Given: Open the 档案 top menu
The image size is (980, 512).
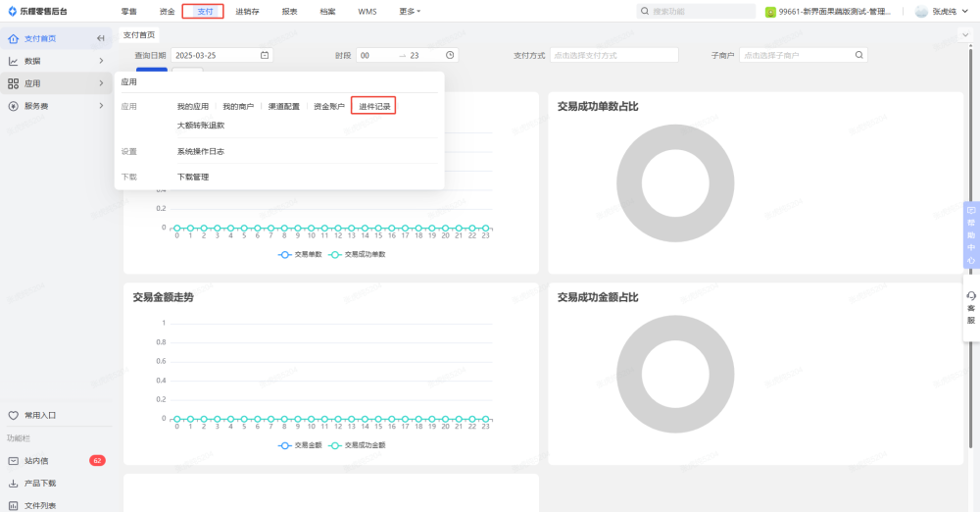Looking at the screenshot, I should 327,11.
